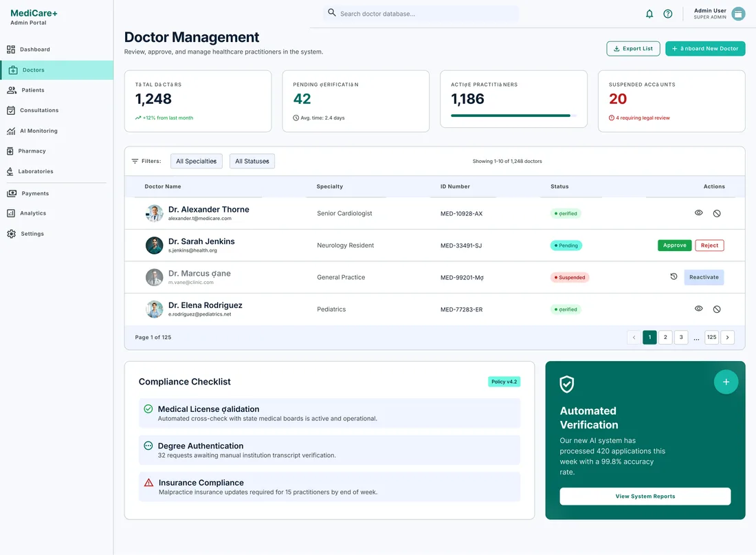Screen dimensions: 756x555
Task: Jump to page 125
Action: pyautogui.click(x=711, y=338)
